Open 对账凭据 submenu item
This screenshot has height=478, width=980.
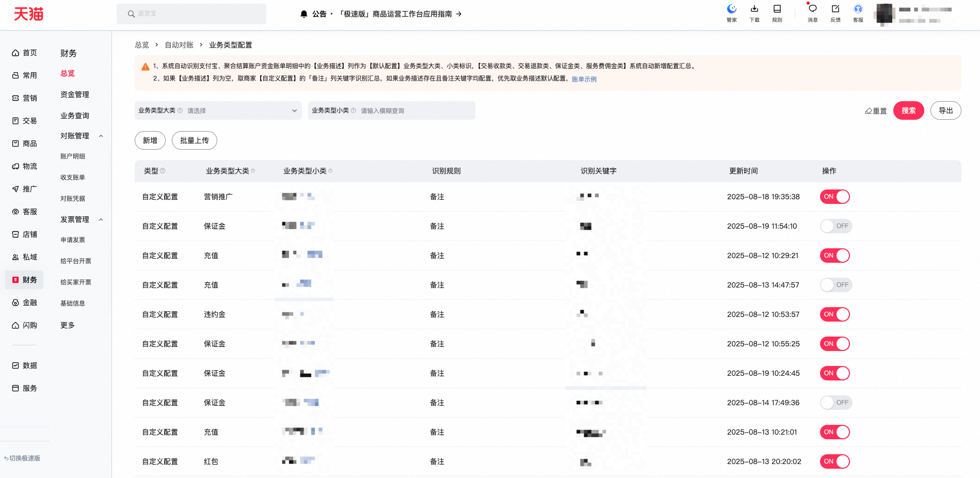pyautogui.click(x=73, y=199)
